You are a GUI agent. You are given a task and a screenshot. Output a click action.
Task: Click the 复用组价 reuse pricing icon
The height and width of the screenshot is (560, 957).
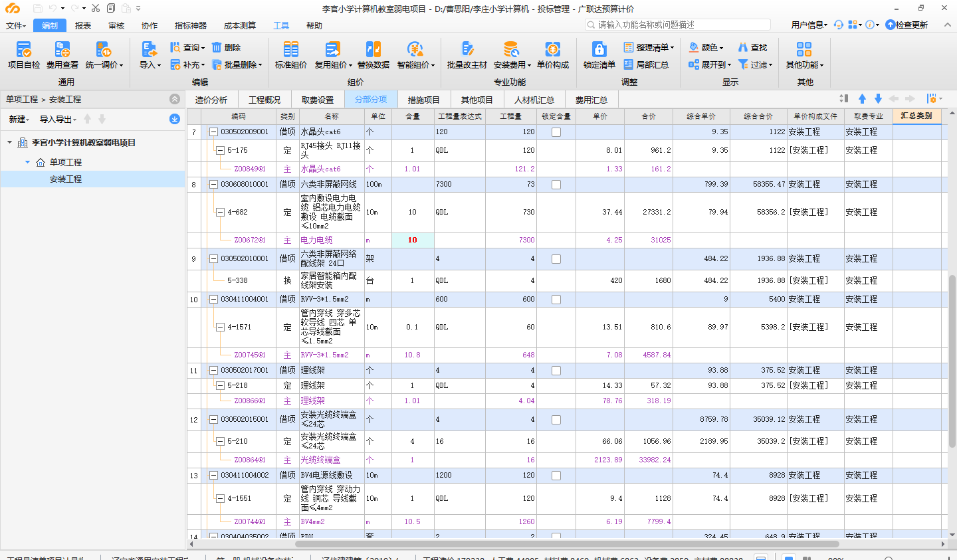coord(332,49)
